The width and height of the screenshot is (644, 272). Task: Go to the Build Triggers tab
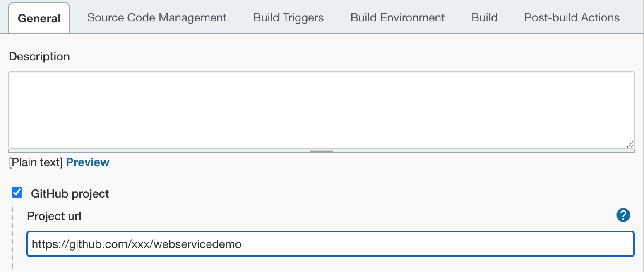pos(288,18)
